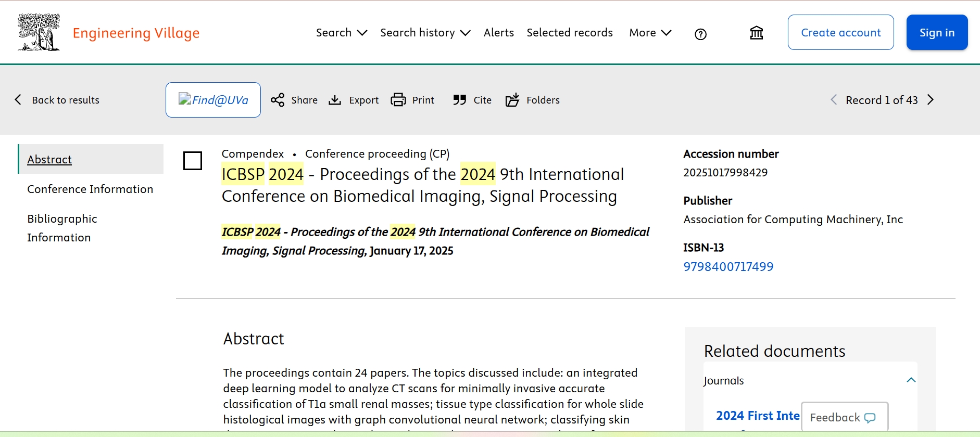Click the Find@UVa button
The height and width of the screenshot is (437, 980).
pos(213,100)
